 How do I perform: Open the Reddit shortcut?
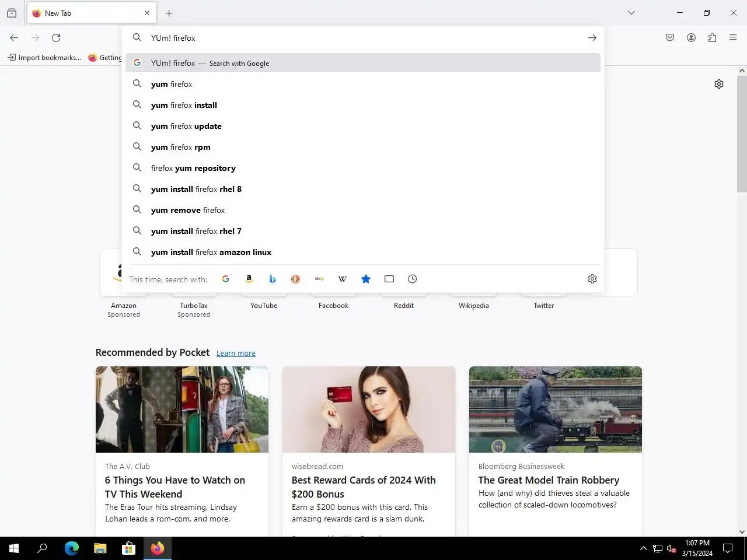click(404, 305)
